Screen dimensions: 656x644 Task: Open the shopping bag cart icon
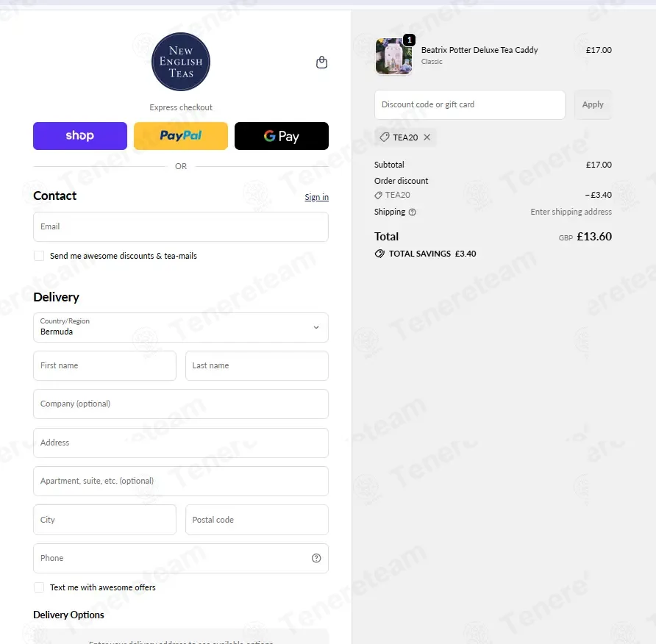coord(321,62)
